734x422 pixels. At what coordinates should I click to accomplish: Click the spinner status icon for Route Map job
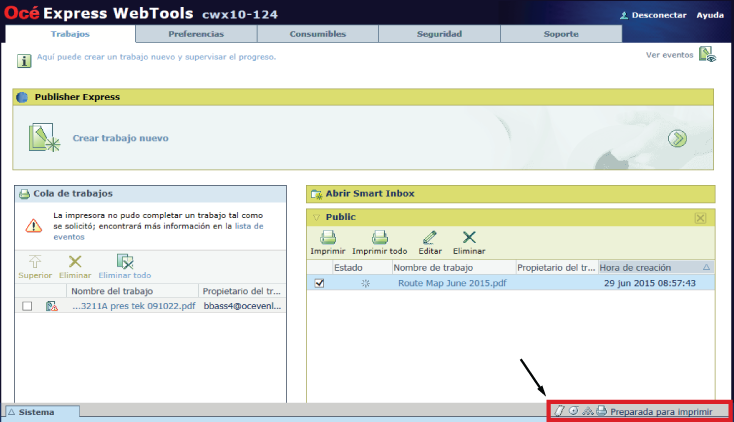(x=366, y=283)
